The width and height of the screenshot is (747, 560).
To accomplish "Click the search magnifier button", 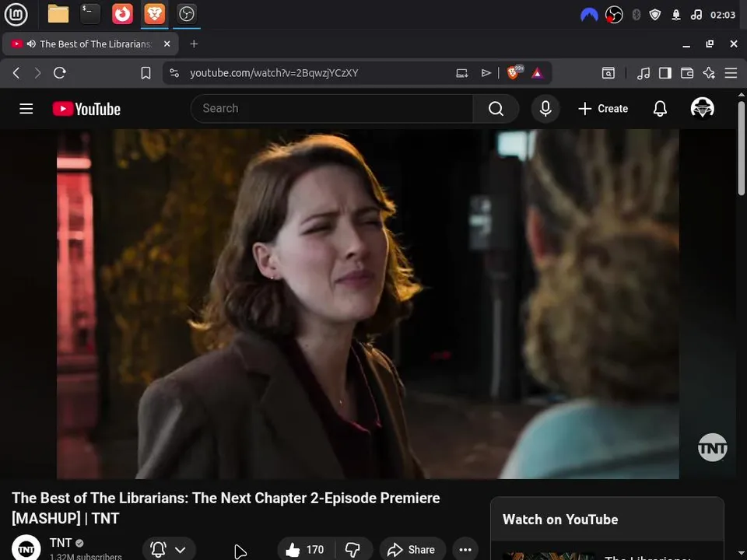I will 496,109.
